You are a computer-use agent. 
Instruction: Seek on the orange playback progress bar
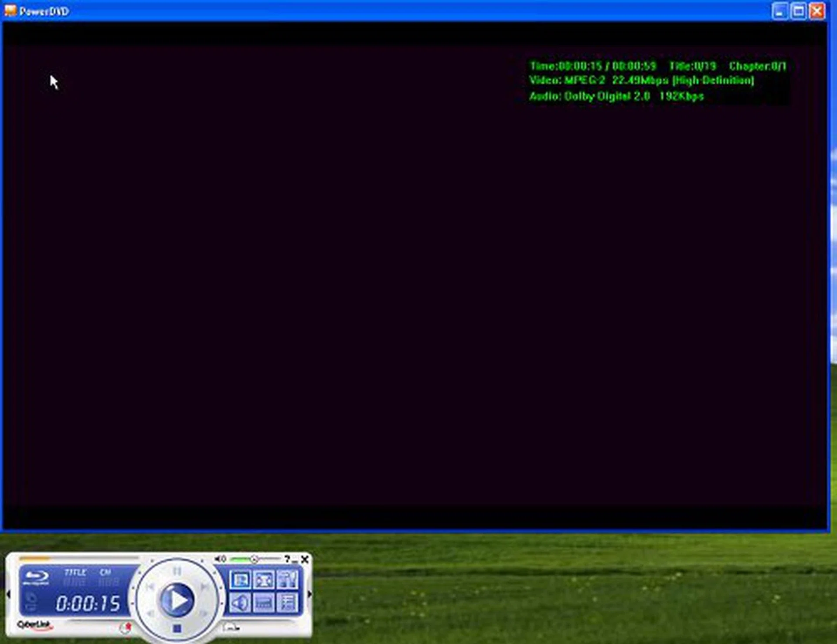(x=78, y=558)
